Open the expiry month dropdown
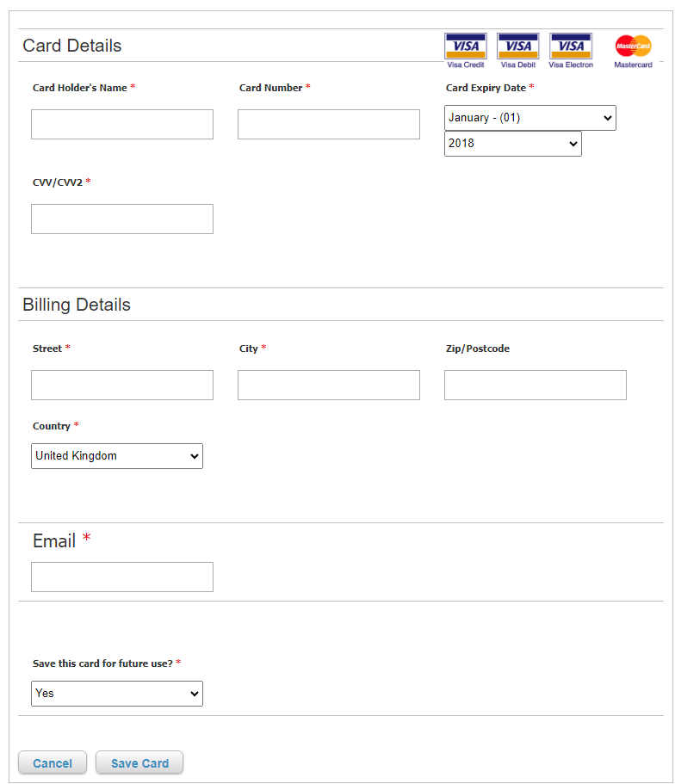This screenshot has width=675, height=784. point(529,117)
